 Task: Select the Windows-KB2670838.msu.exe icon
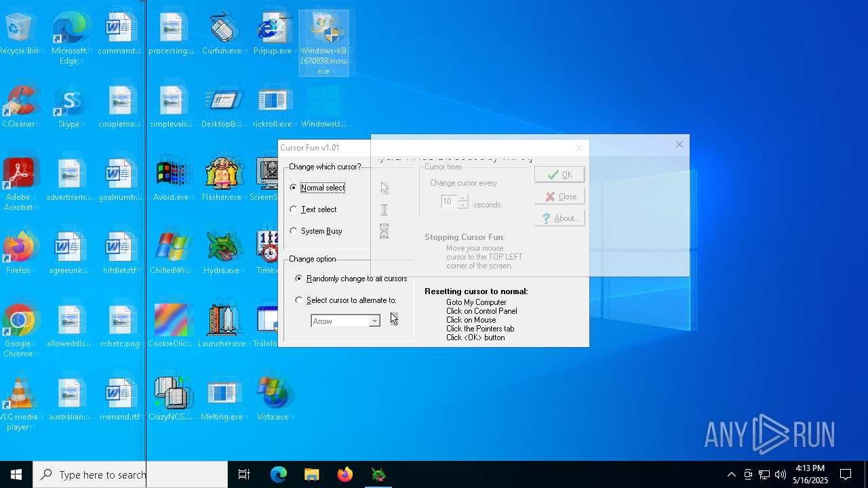tap(323, 43)
